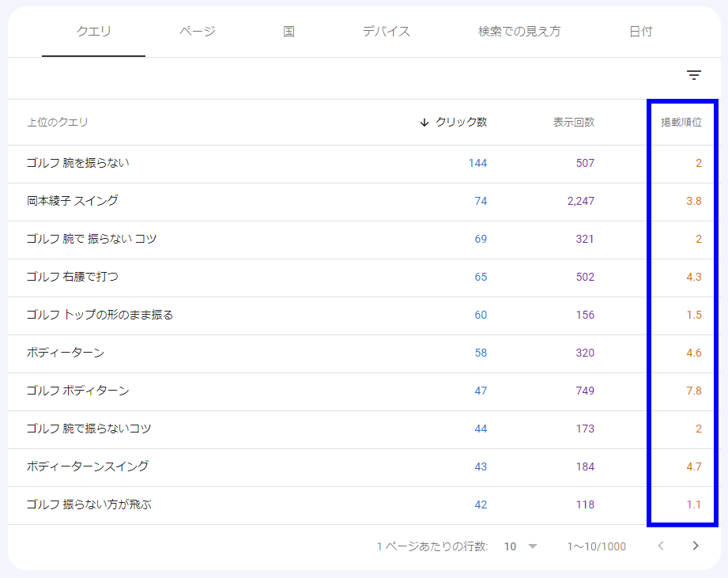
Task: Click the 44 clicks value
Action: [481, 429]
